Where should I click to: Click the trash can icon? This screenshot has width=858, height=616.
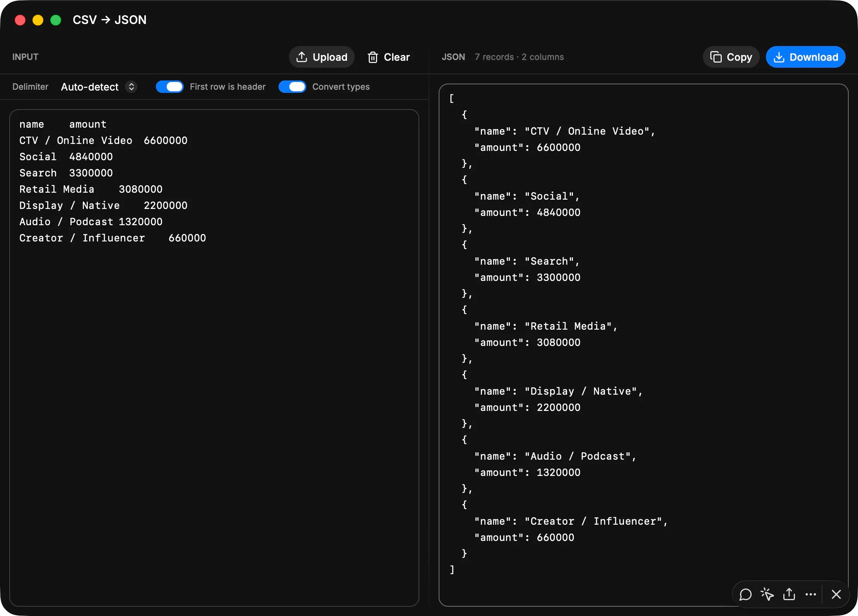(x=373, y=57)
